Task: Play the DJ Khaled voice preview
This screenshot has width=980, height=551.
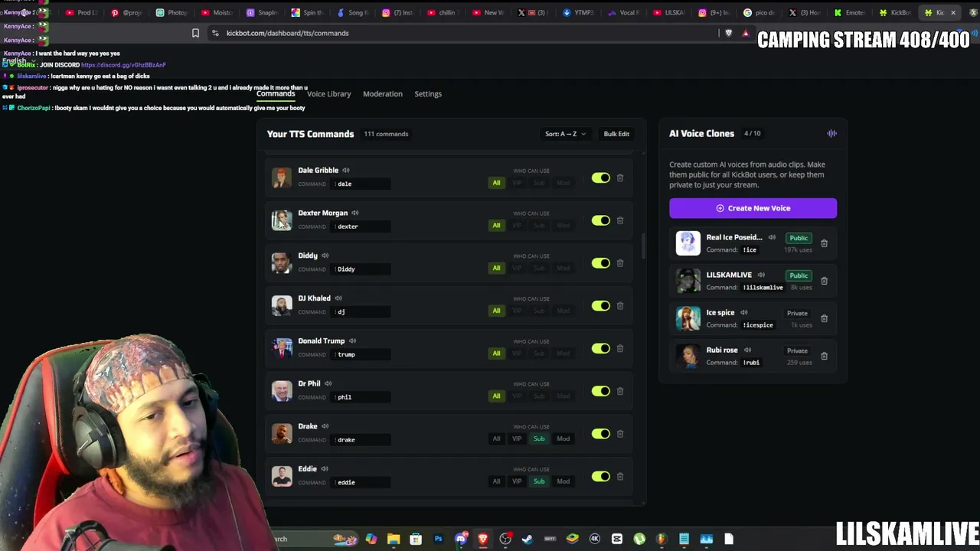Action: pos(338,298)
